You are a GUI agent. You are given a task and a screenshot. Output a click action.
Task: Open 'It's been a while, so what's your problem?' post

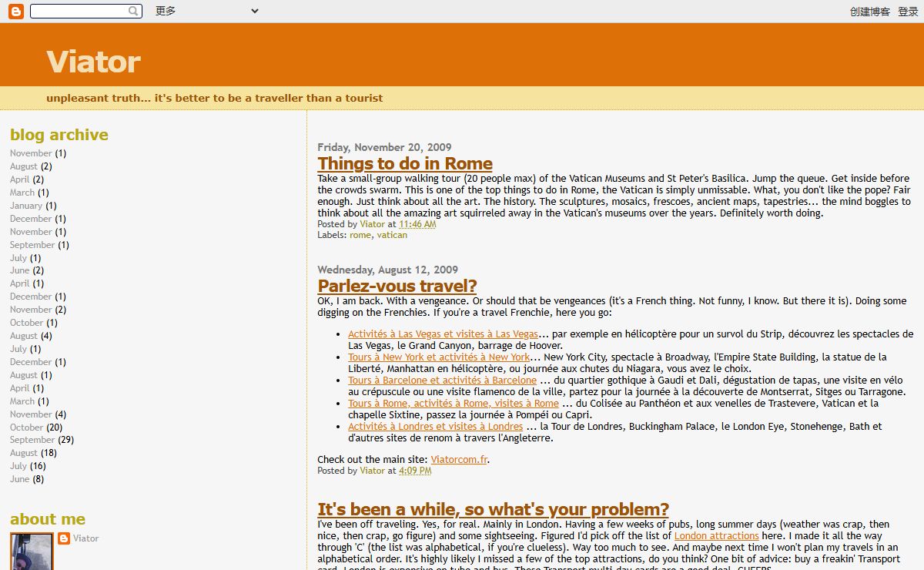[x=493, y=509]
